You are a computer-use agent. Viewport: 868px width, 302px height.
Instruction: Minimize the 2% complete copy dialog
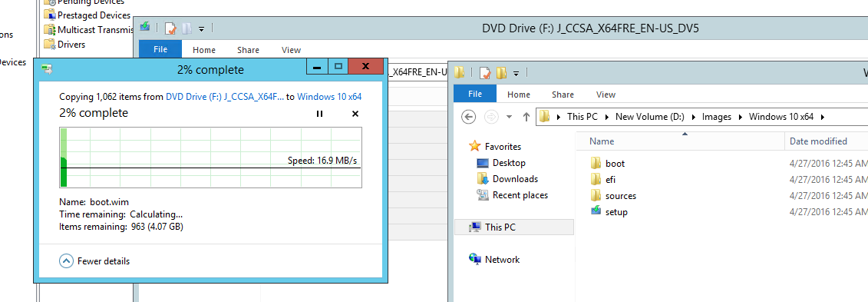point(317,67)
